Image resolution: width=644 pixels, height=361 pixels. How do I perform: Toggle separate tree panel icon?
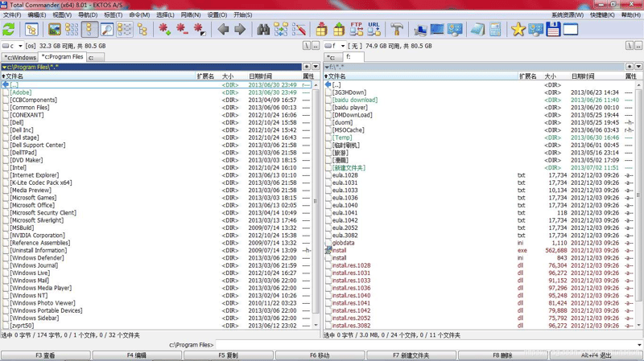point(142,30)
